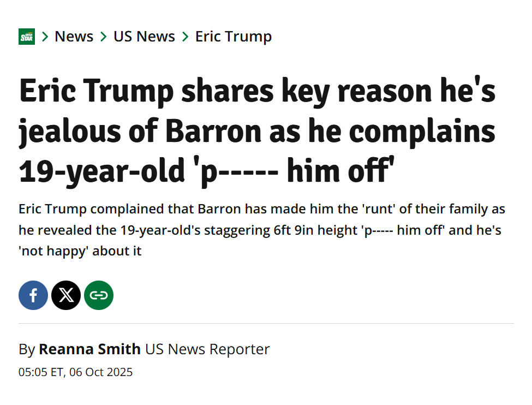Share article on Facebook
Viewport: 532px width, 405px height.
tap(33, 295)
